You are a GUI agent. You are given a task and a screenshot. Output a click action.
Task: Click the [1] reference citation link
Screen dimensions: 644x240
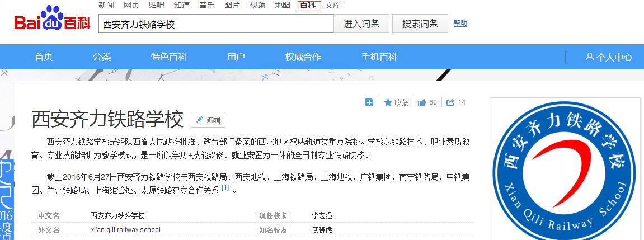tap(225, 188)
